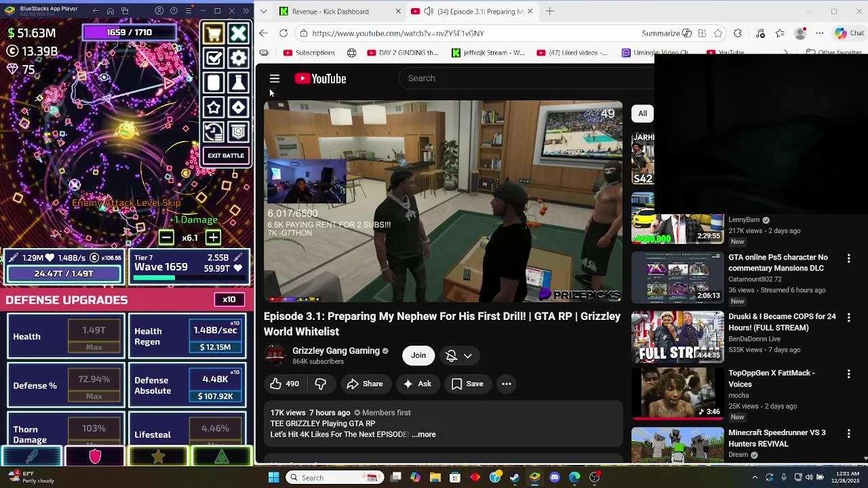Expand BlueStacks side toolbar chevrons
The height and width of the screenshot is (488, 868).
[x=246, y=11]
